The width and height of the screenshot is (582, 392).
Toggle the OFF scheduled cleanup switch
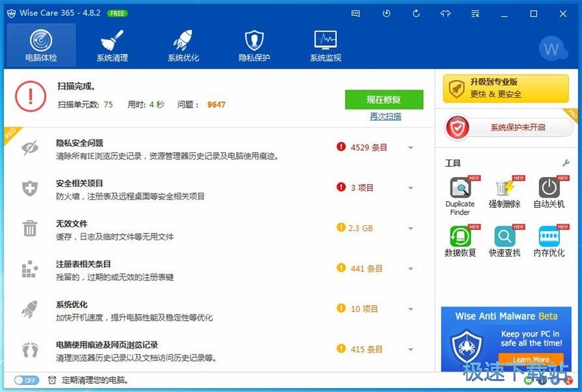tap(26, 380)
